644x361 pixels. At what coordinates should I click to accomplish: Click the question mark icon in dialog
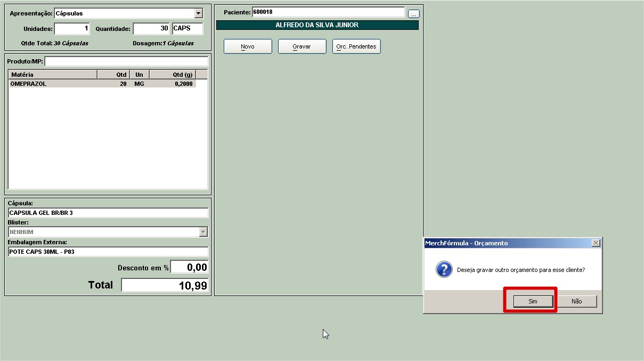[444, 270]
